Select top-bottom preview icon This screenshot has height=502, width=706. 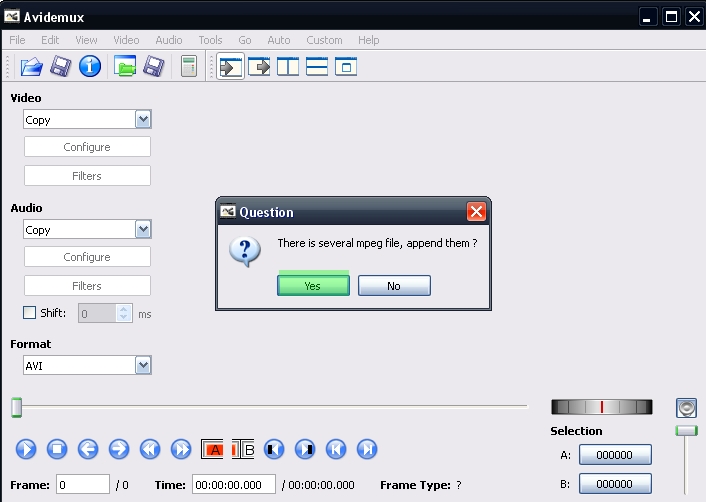317,67
